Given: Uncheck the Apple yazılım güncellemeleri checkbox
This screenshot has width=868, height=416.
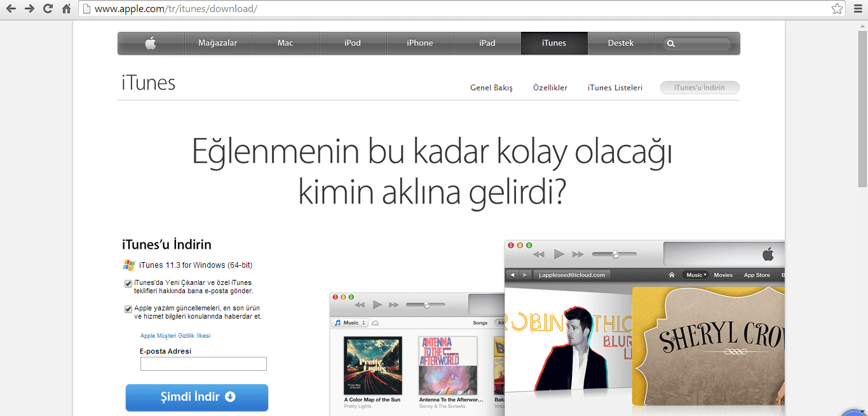Looking at the screenshot, I should pos(128,309).
